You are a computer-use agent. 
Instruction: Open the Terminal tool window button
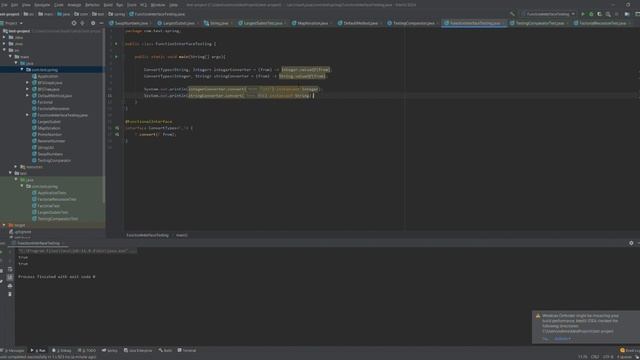pos(187,350)
